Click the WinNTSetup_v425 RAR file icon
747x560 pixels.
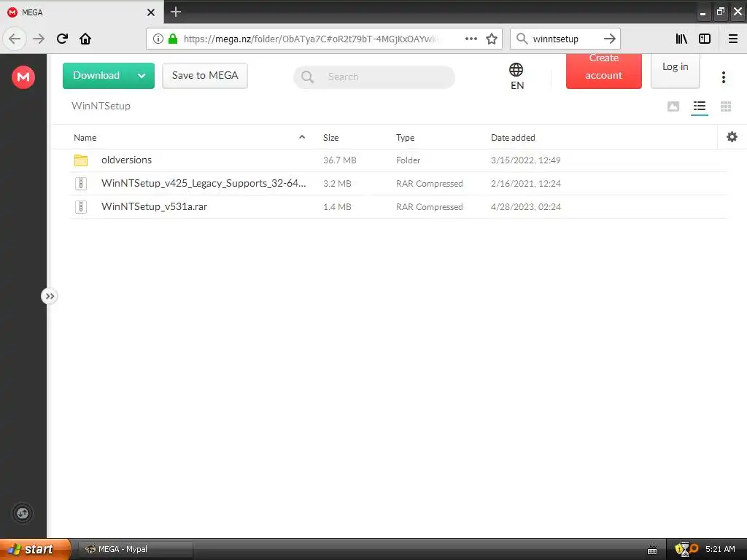click(81, 183)
